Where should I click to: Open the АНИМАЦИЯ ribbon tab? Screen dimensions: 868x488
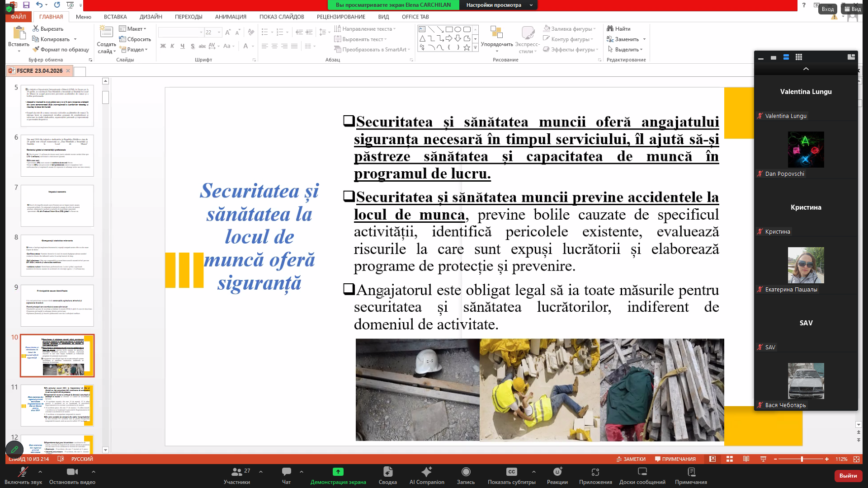pos(231,17)
